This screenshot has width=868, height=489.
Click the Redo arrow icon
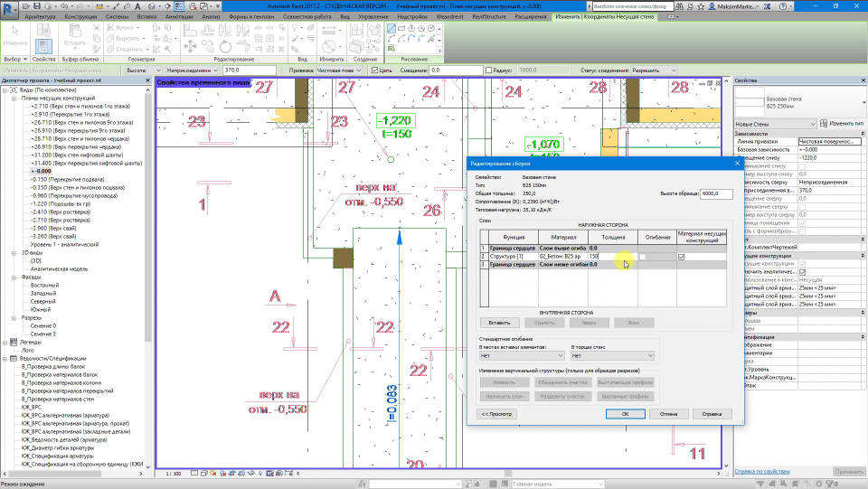(80, 6)
